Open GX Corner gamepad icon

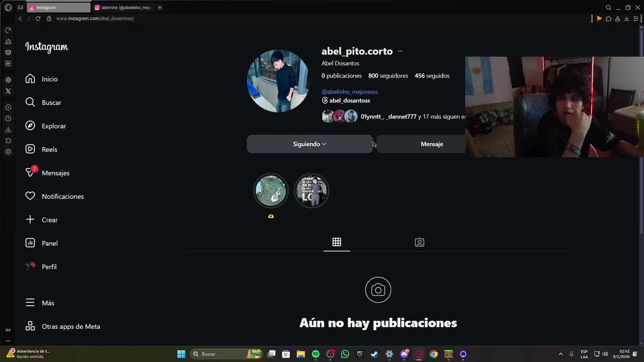pyautogui.click(x=20, y=8)
